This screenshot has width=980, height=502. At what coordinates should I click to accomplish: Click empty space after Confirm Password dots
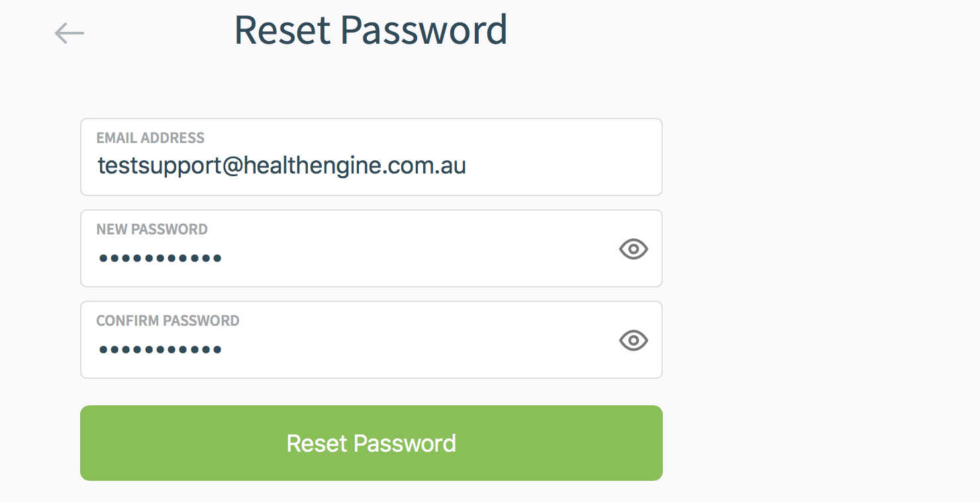pyautogui.click(x=411, y=349)
